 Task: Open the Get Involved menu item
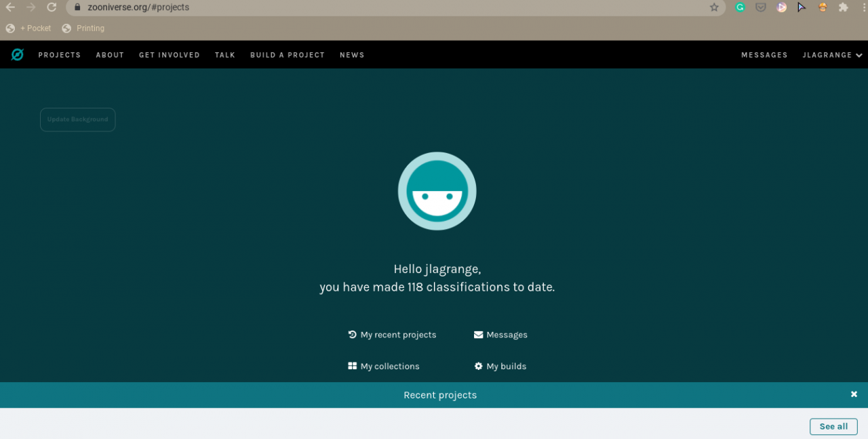click(x=170, y=55)
